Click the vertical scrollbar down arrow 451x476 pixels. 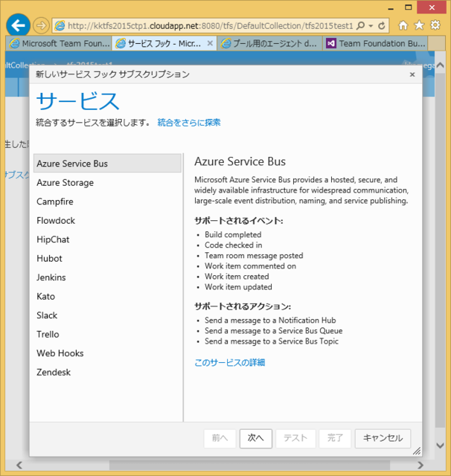(x=440, y=446)
